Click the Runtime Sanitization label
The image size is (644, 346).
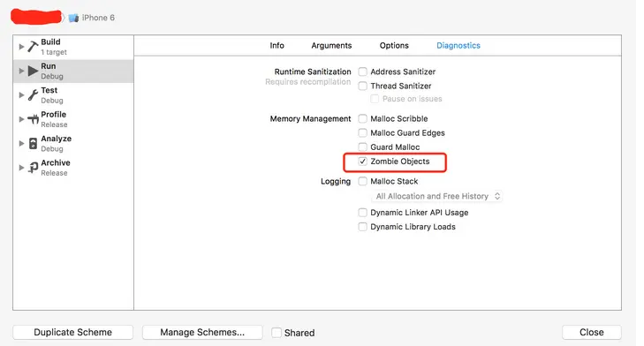coord(313,71)
